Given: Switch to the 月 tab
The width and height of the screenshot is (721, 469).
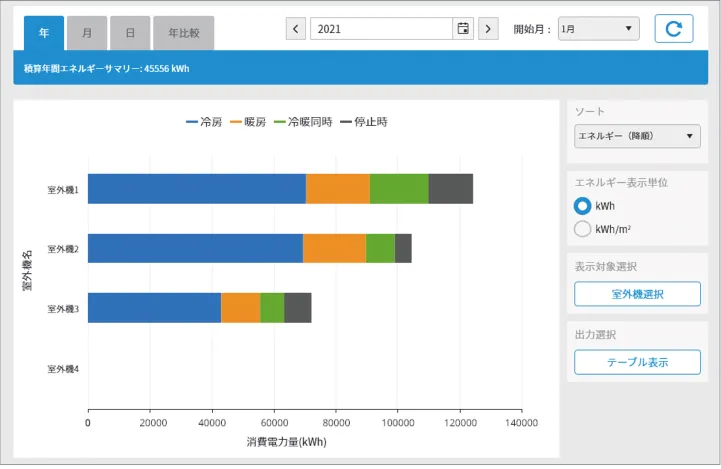Looking at the screenshot, I should point(87,33).
